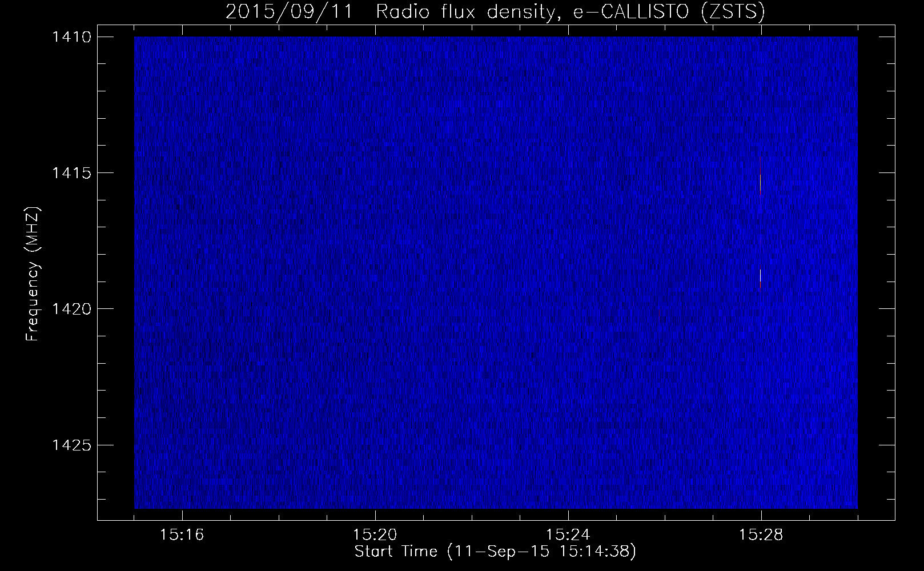Click the 15:28 time tick label
This screenshot has height=571, width=924.
click(761, 535)
